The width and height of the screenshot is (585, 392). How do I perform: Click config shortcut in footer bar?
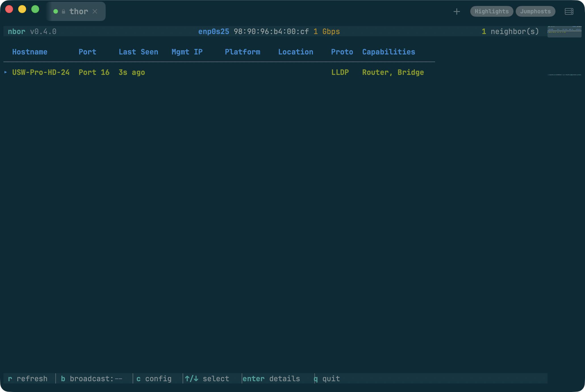pos(154,379)
